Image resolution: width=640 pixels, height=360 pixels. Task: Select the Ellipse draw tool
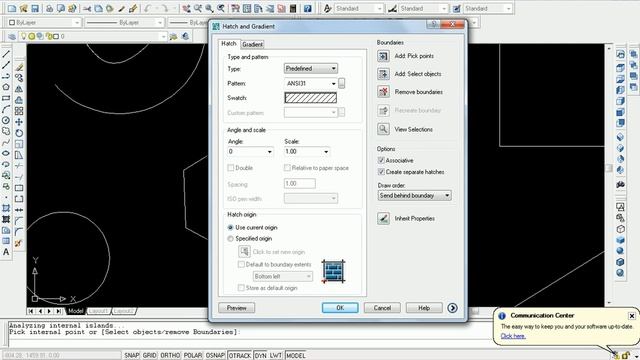pos(6,153)
